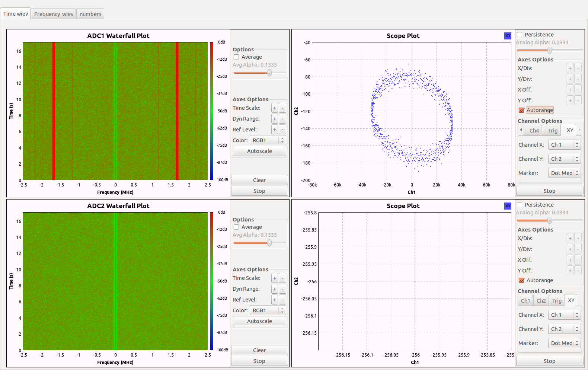Viewport: 588px width, 370px height.
Task: Open the numbers tab
Action: click(x=90, y=14)
